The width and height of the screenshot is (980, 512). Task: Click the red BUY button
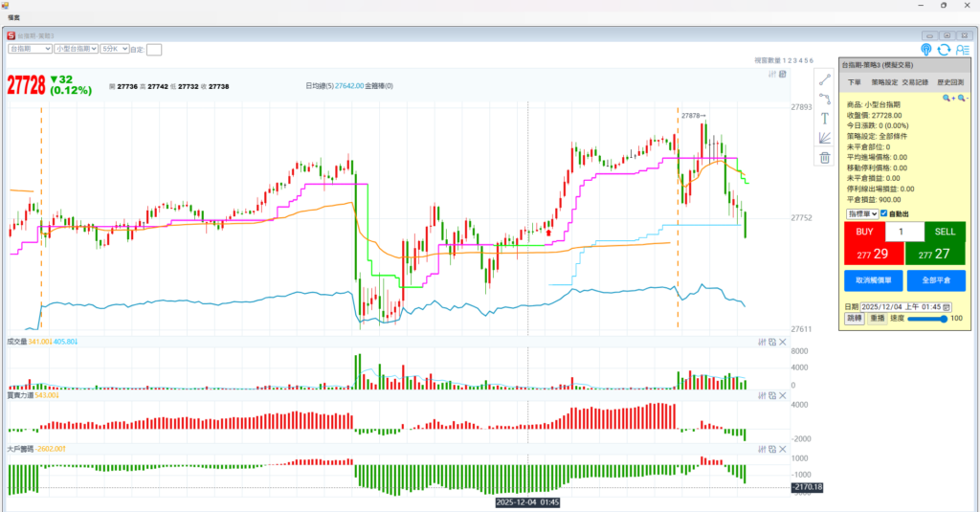pos(863,244)
